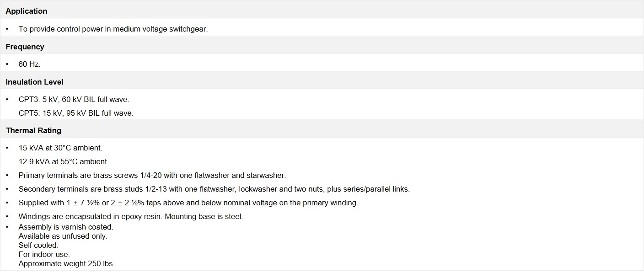
Task: Click the Application section header
Action: point(322,11)
